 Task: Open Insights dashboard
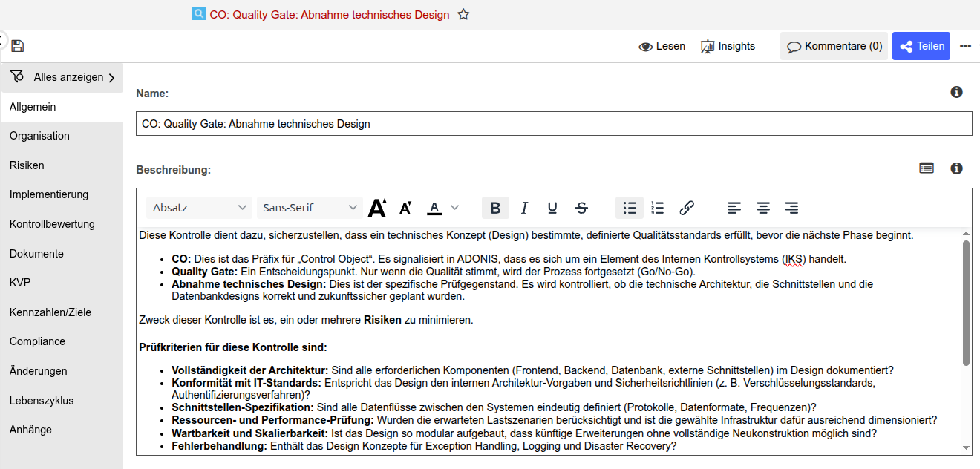click(728, 46)
